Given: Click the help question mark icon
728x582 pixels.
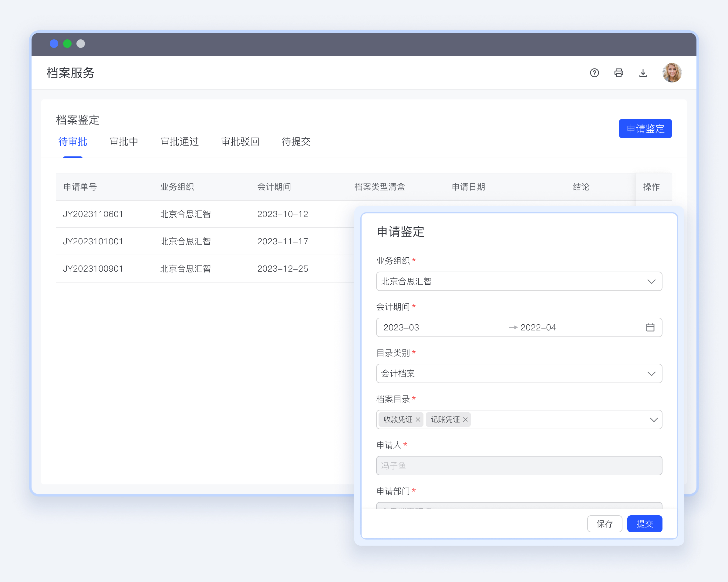Looking at the screenshot, I should coord(594,73).
